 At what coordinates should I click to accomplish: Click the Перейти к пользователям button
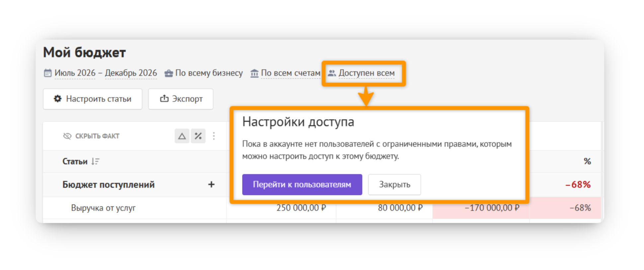click(x=302, y=185)
